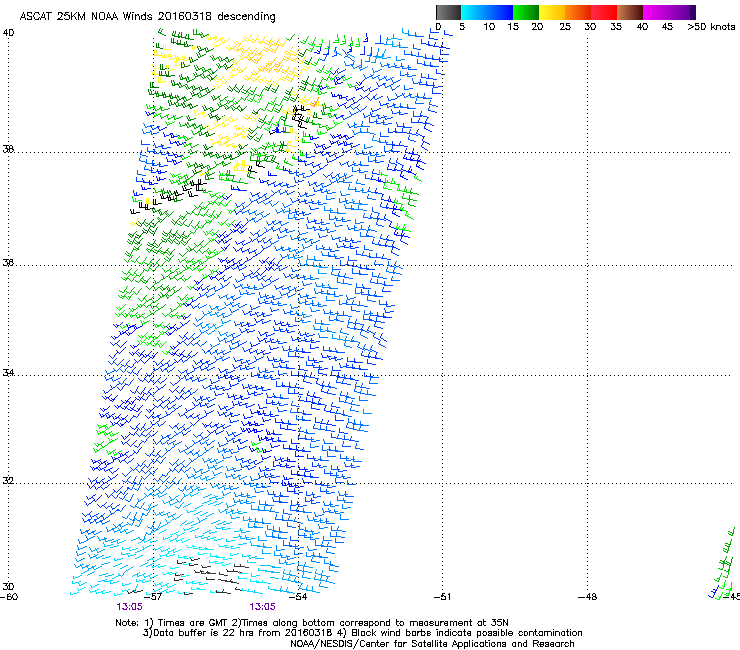
Task: Click the note '1) Times are GMT'
Action: point(186,623)
